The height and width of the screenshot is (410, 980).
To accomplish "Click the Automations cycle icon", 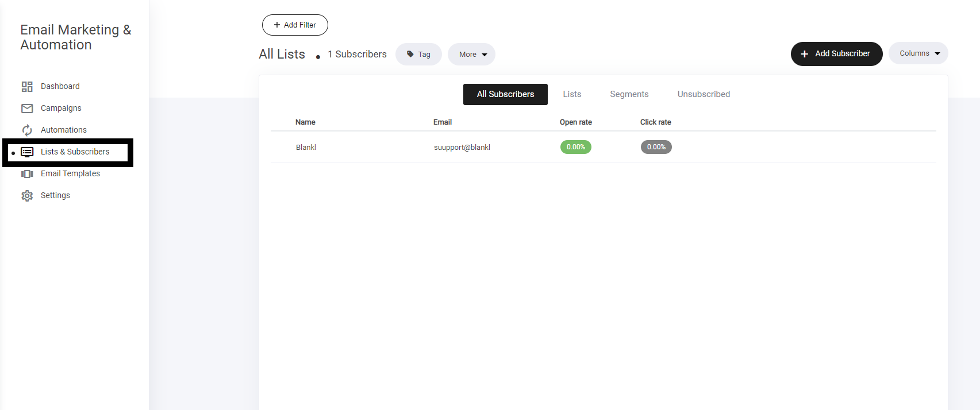I will [27, 130].
